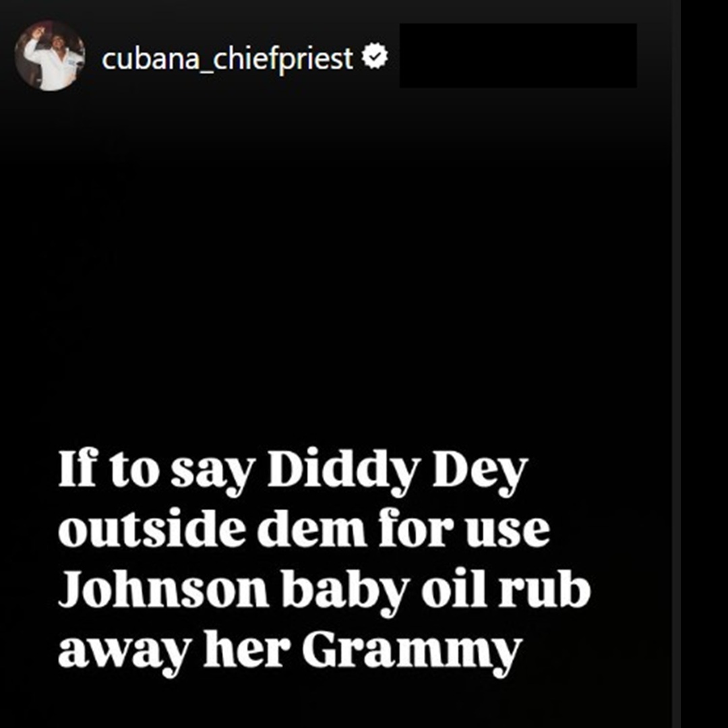Open cubana_chiefpriest's round profile picture
Viewport: 728px width, 728px height.
coord(50,56)
